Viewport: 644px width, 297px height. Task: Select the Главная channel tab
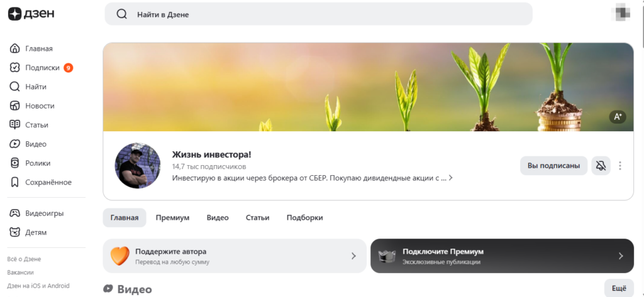point(125,217)
